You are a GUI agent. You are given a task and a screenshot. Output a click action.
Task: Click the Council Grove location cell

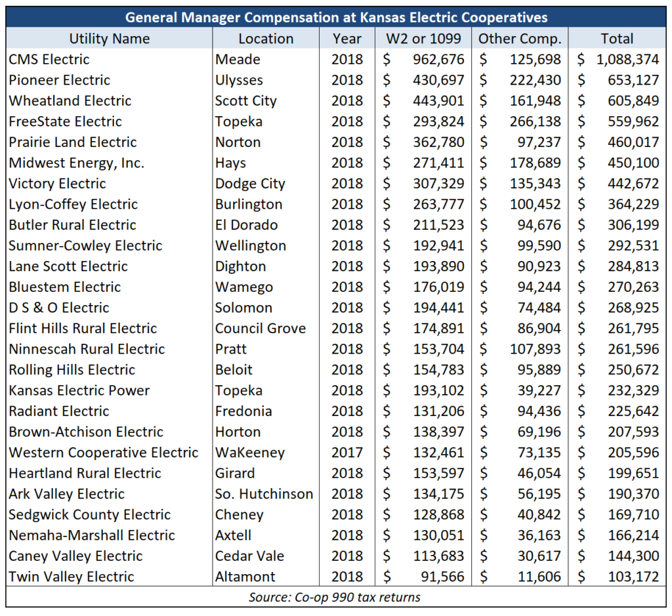point(261,329)
